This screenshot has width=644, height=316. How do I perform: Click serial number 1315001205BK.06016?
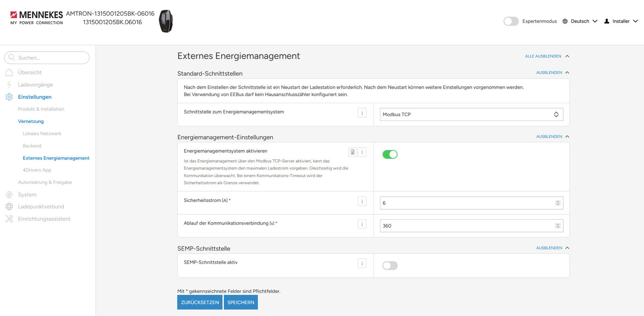coord(112,22)
